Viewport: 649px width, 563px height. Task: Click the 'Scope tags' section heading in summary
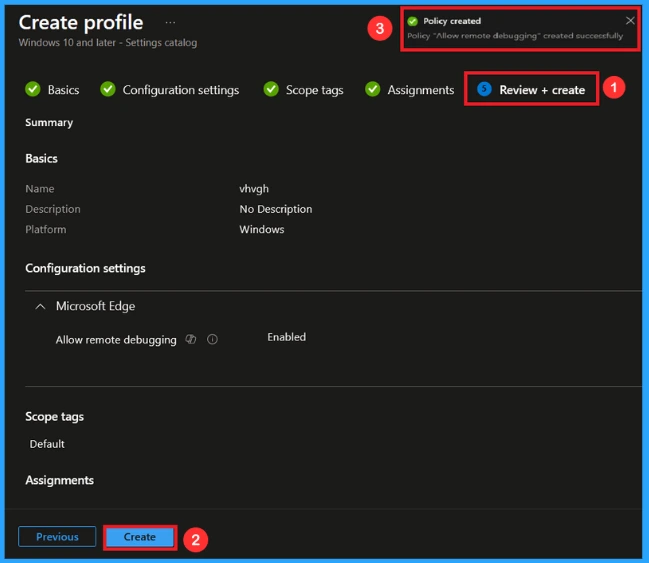54,416
